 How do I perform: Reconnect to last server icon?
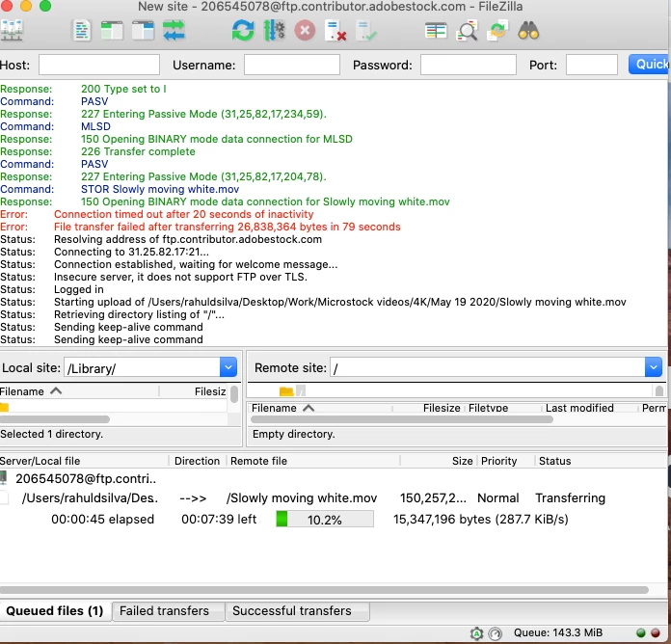(366, 31)
